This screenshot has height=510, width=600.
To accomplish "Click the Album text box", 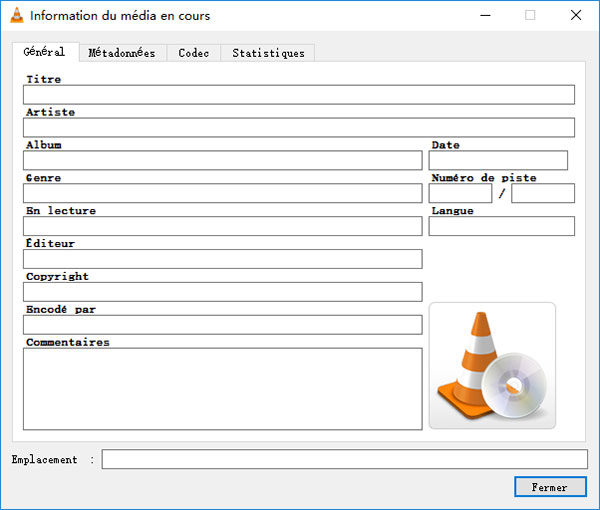I will [222, 161].
